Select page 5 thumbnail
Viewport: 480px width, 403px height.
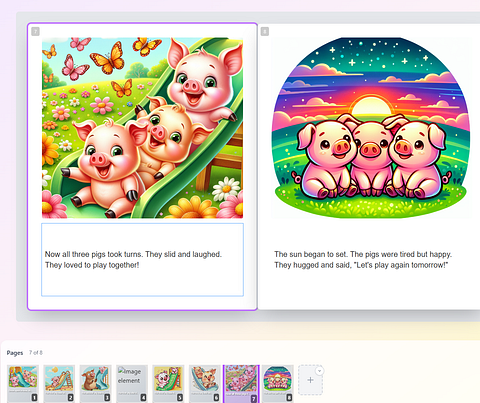coord(168,383)
